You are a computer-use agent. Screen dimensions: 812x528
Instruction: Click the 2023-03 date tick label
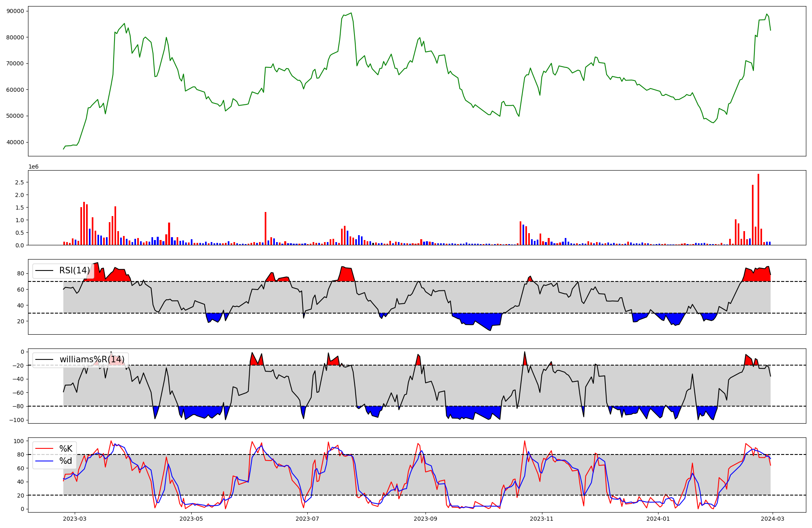click(75, 519)
